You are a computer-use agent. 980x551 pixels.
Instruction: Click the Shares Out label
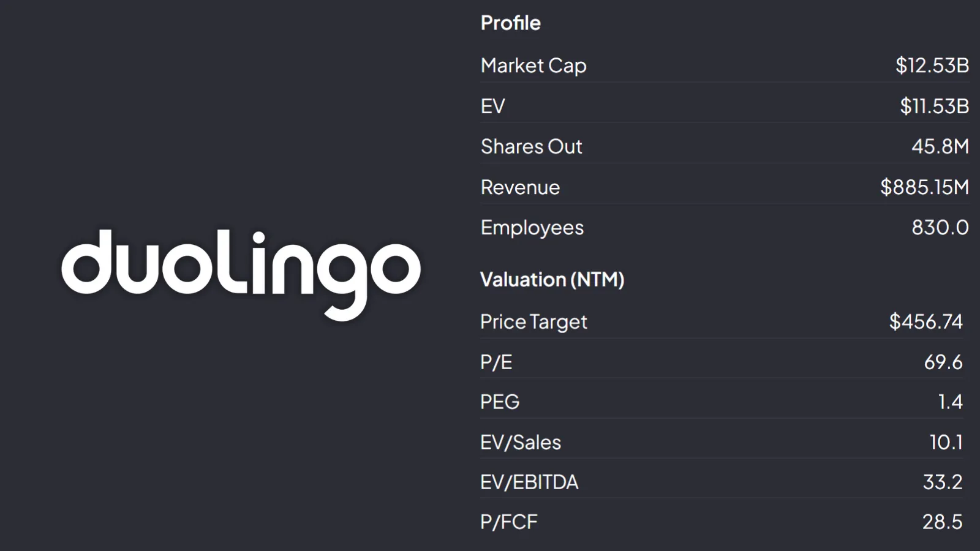coord(532,146)
